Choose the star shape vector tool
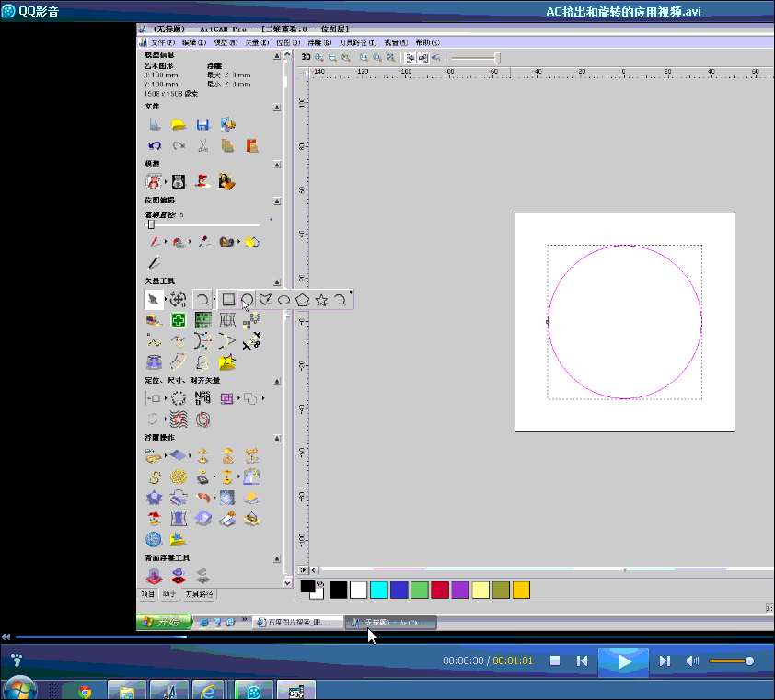 321,299
